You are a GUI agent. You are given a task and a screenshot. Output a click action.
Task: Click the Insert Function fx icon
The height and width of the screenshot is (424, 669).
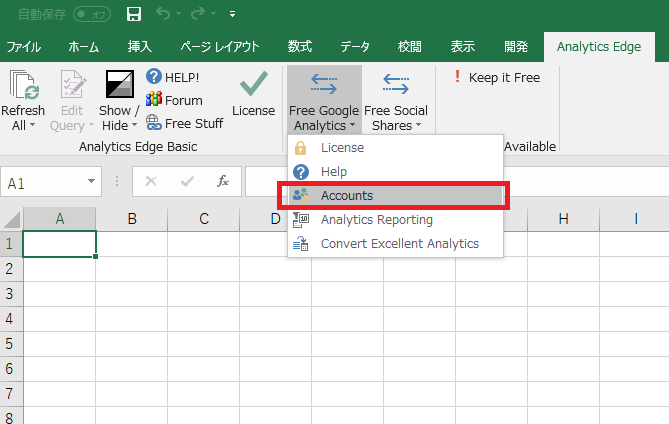coord(223,181)
